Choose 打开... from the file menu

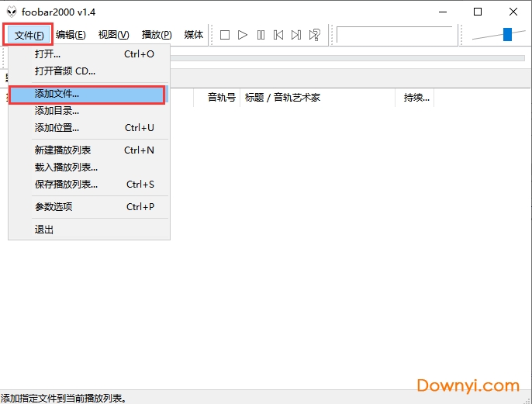pos(89,54)
